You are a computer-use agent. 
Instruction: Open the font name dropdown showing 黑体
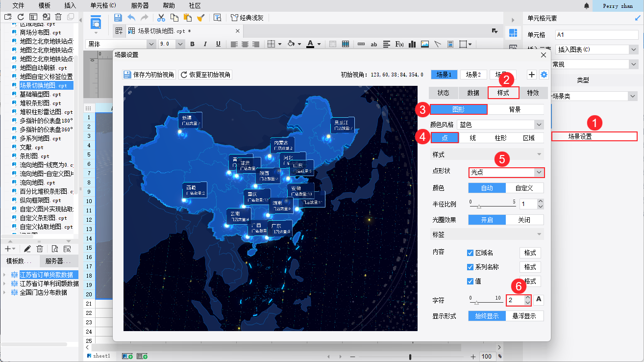point(121,44)
